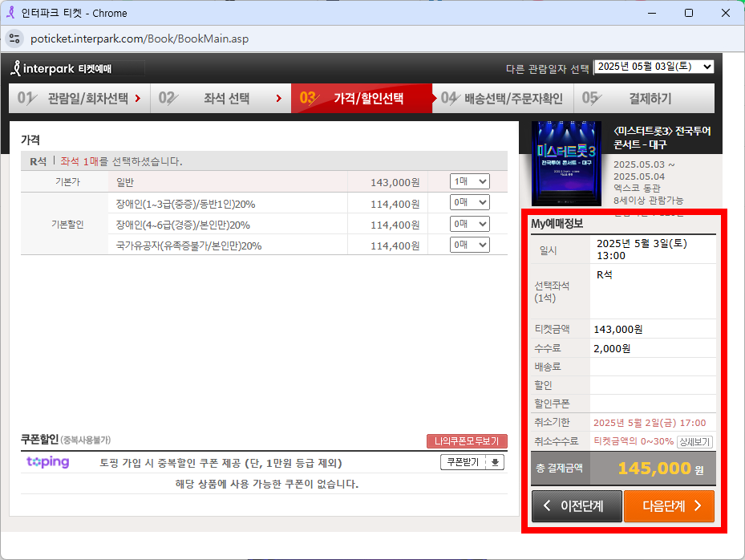Image resolution: width=745 pixels, height=560 pixels.
Task: Click the 미스터트롯3 concert poster thumbnail
Action: [x=566, y=164]
